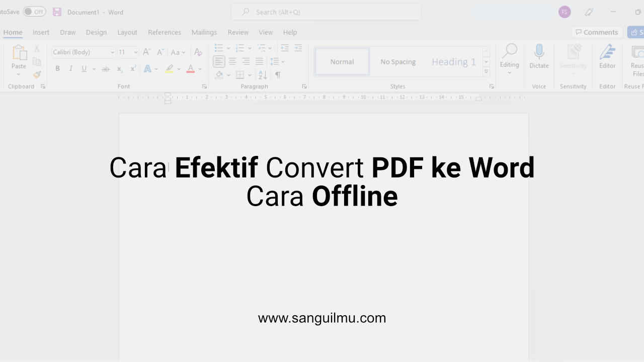Toggle Italic formatting

[x=70, y=69]
